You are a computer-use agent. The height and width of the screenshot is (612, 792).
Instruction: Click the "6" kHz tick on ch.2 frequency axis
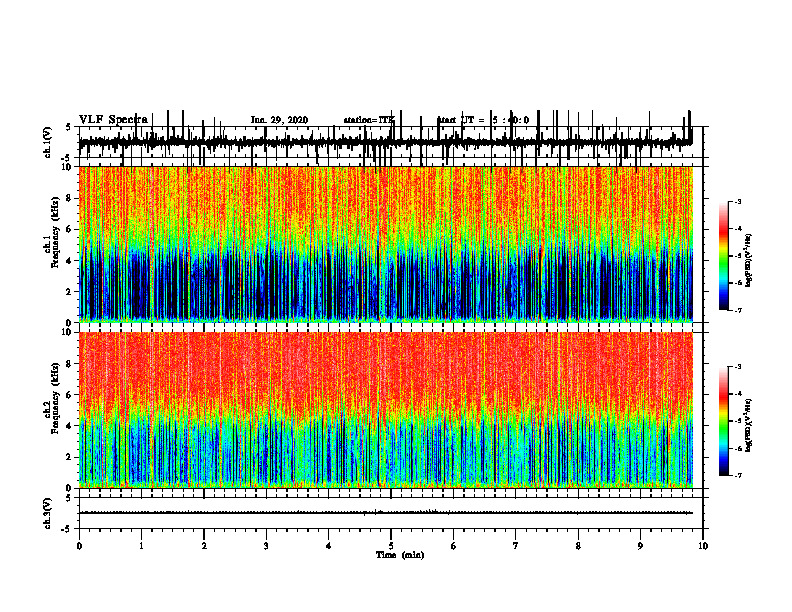click(x=69, y=395)
